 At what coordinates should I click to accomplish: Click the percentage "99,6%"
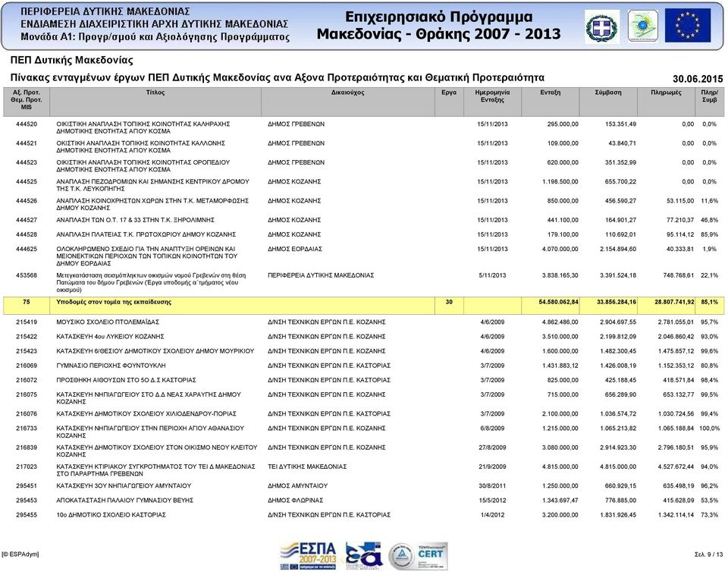tap(710, 351)
